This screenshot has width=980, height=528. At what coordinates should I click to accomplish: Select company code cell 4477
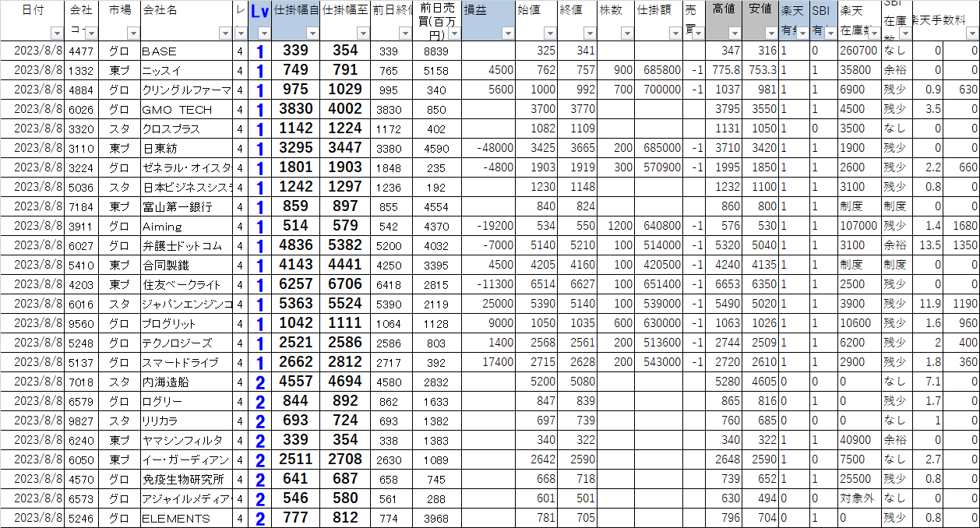click(x=81, y=51)
